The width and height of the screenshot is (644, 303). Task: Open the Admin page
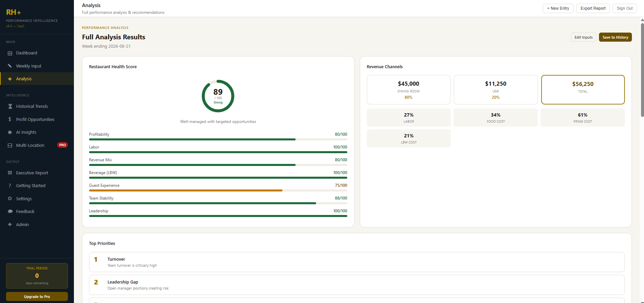[37, 224]
